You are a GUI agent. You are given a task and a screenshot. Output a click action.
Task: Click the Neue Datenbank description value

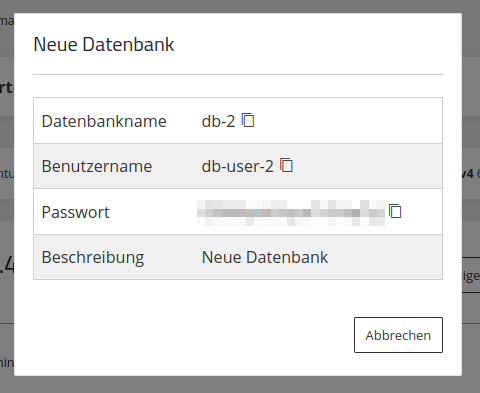(x=265, y=257)
